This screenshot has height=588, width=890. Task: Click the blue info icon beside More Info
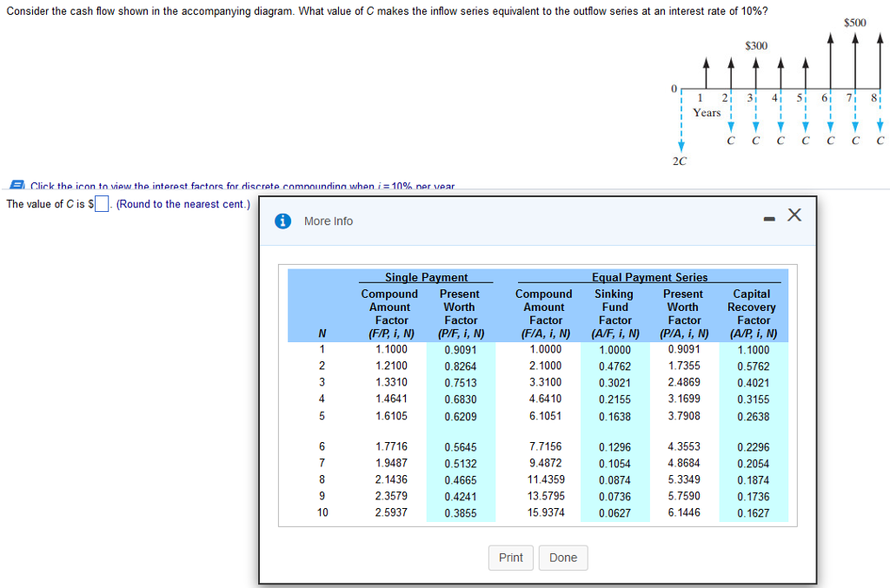point(282,221)
